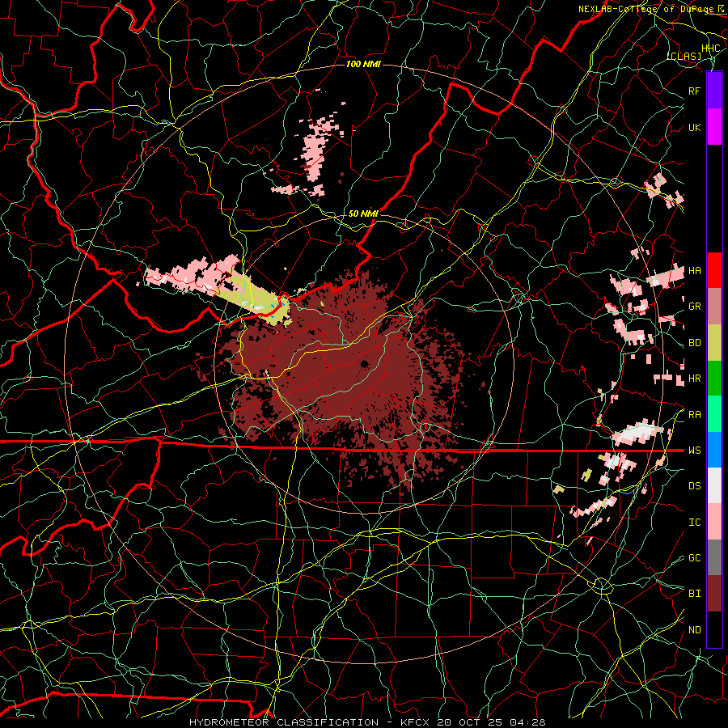728x728 pixels.
Task: Click the ND black legend swatch
Action: (x=714, y=629)
